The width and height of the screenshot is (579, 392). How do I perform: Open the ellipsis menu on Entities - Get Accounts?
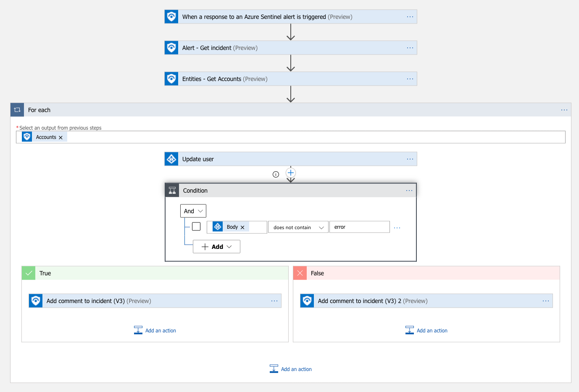tap(410, 79)
